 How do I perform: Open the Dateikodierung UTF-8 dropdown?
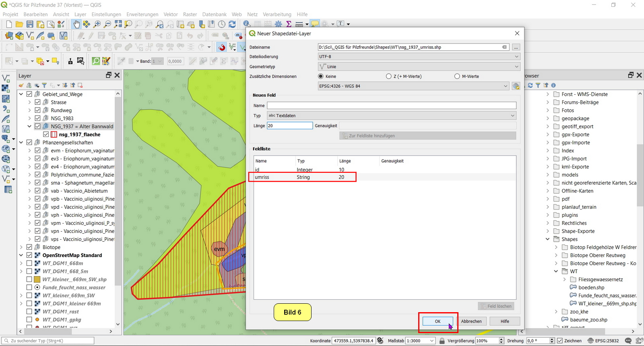[x=419, y=57]
